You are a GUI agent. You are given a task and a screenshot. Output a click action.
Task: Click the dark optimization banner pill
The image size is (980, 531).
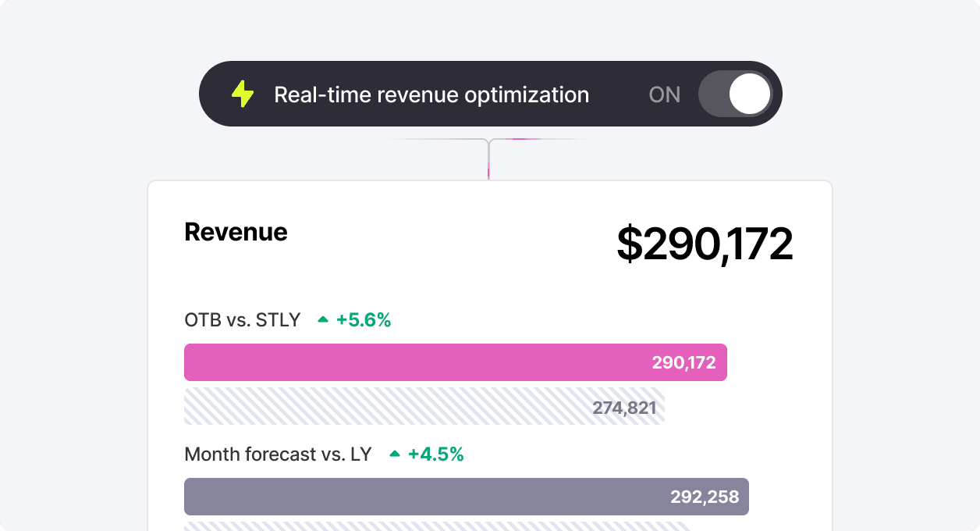(490, 94)
